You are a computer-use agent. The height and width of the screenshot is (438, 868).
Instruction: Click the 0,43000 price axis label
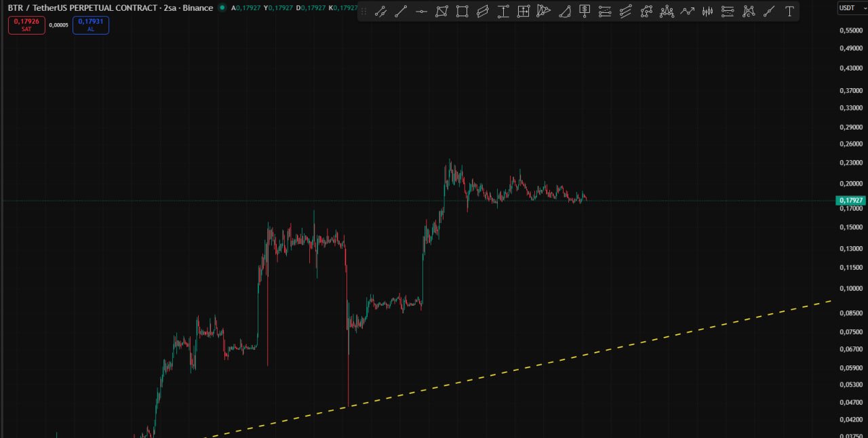(x=851, y=68)
